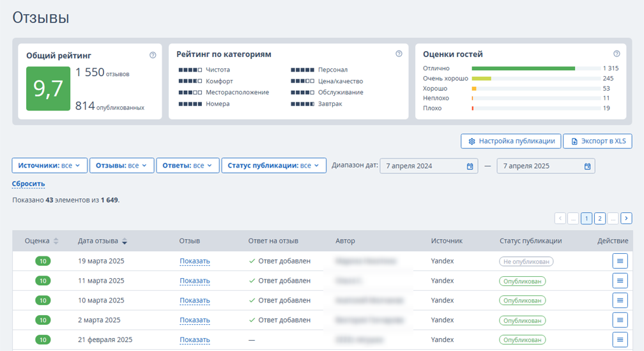Click the Чистота category rating
644x351 pixels.
[204, 70]
